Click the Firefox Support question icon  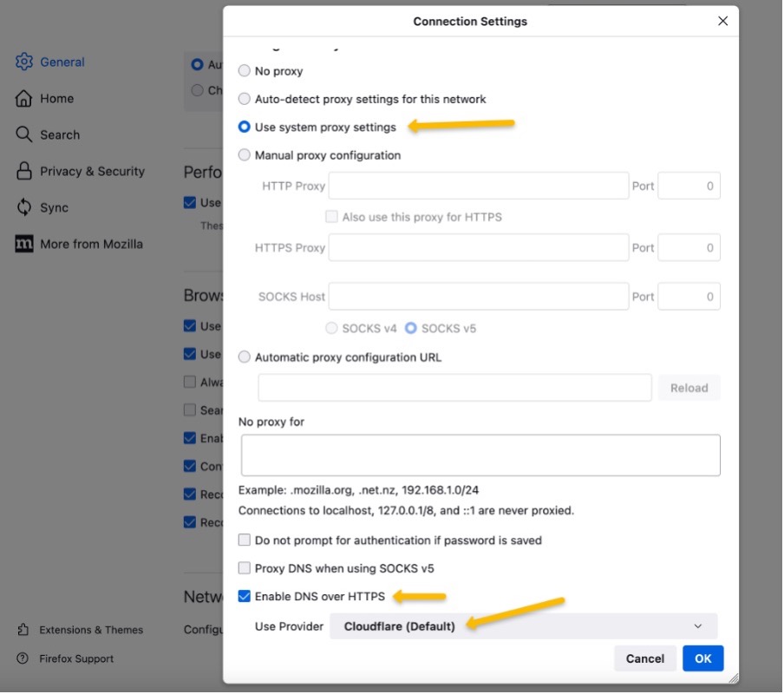click(23, 658)
